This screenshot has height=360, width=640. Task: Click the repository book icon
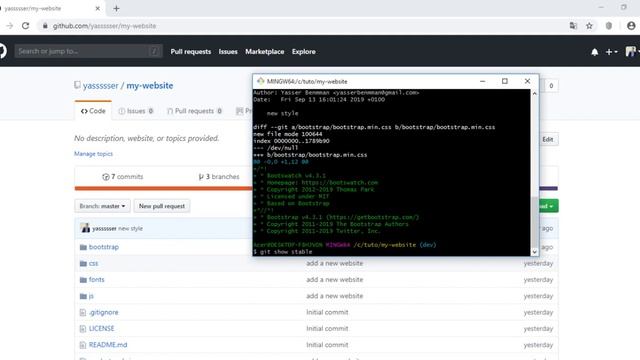(x=77, y=85)
